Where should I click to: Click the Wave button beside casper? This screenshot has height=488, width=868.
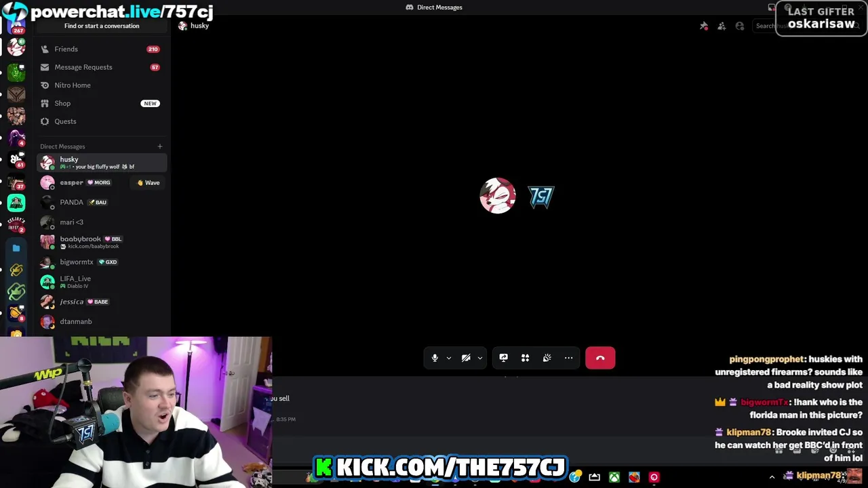(x=149, y=182)
